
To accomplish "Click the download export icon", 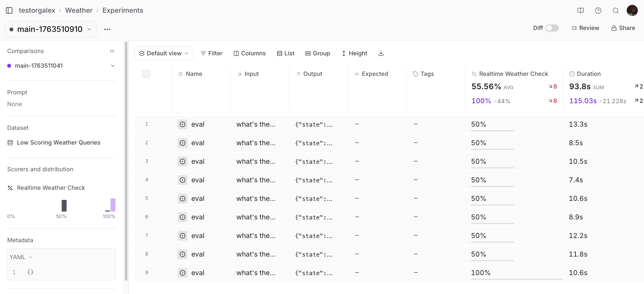I will [381, 53].
